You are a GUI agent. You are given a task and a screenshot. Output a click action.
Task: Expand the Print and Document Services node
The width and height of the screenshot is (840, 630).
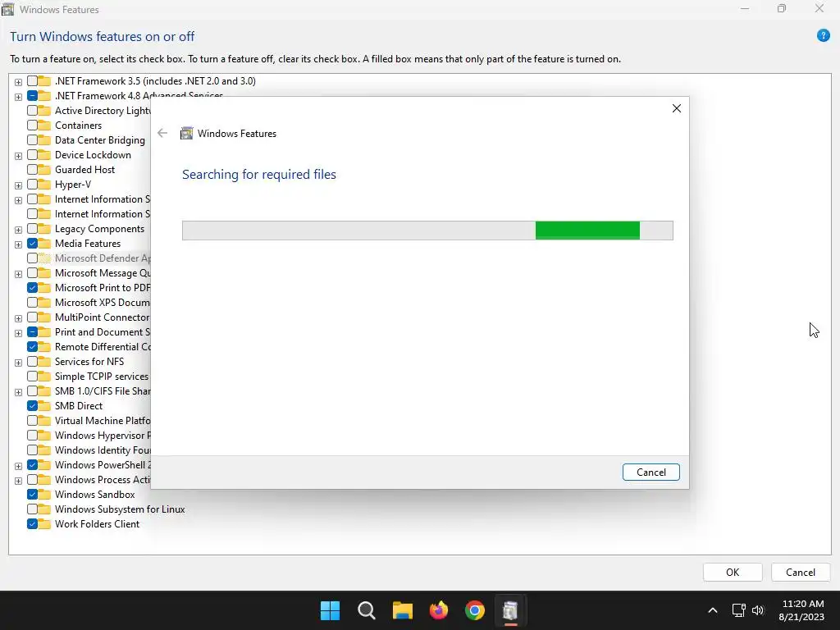(x=18, y=333)
